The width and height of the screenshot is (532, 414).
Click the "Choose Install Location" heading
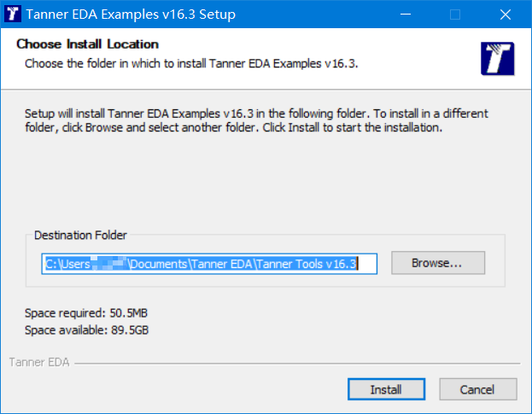click(87, 44)
